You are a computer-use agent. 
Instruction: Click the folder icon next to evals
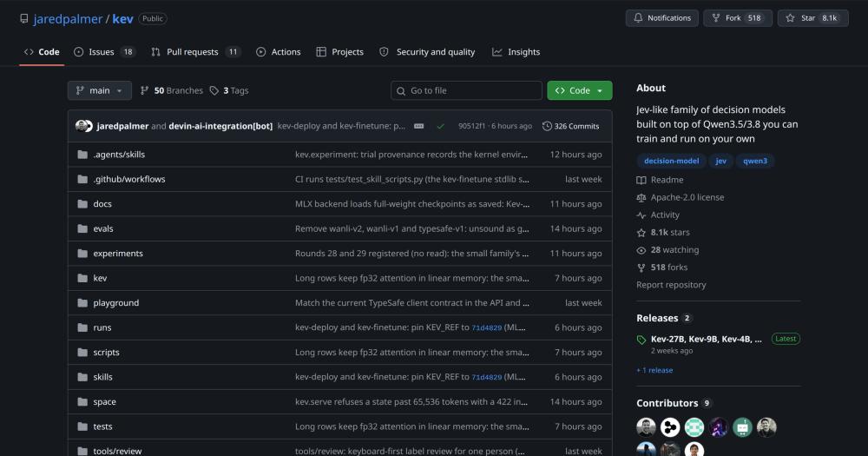(x=82, y=228)
